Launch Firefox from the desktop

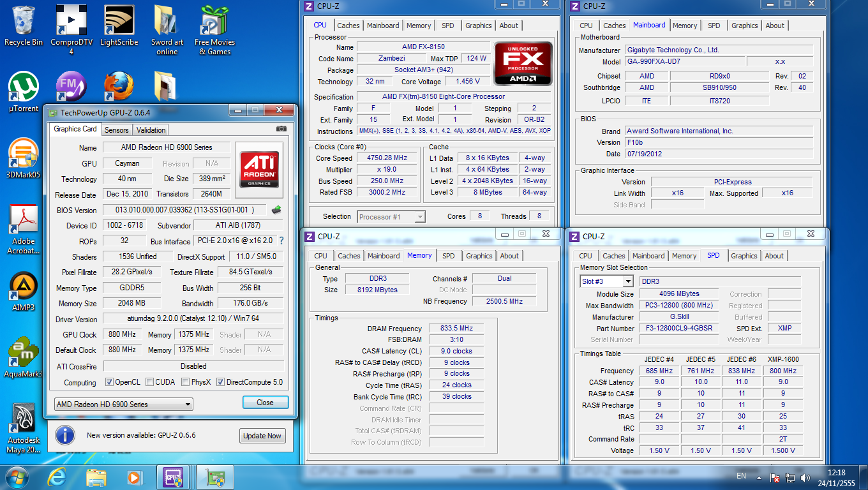(x=119, y=85)
